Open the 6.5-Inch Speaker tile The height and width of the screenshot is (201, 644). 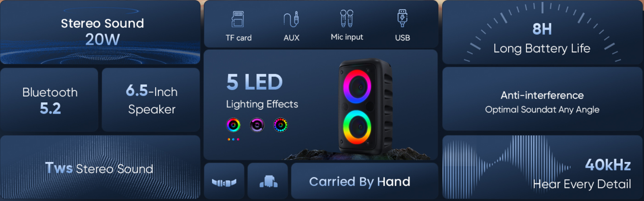[x=151, y=100]
